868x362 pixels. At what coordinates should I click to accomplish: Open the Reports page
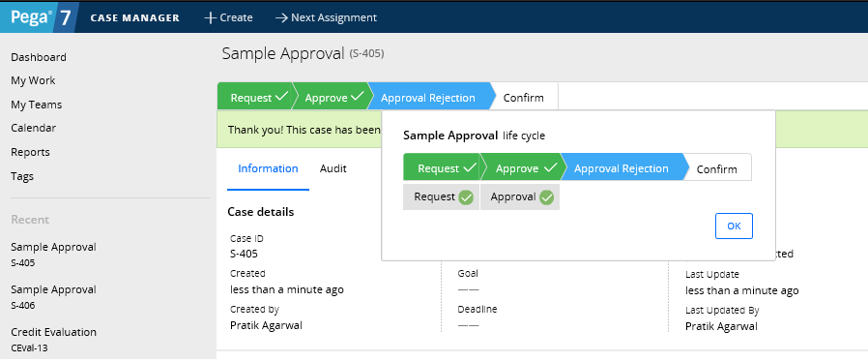30,152
